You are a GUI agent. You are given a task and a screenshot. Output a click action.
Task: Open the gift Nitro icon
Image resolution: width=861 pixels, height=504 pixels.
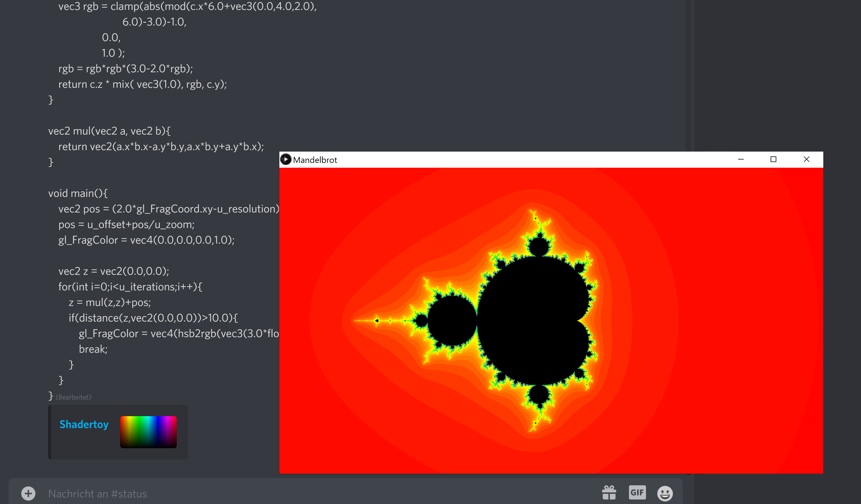click(609, 493)
